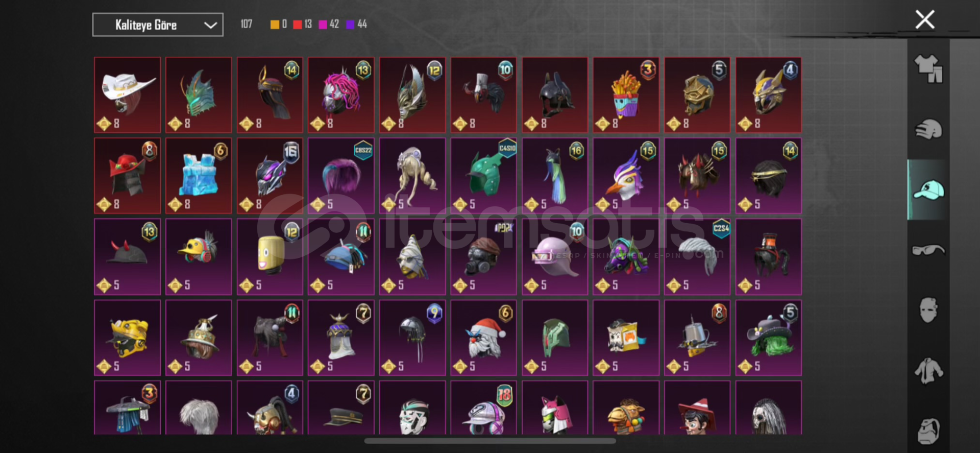
Task: Open the outfits category icon
Action: pyautogui.click(x=928, y=69)
